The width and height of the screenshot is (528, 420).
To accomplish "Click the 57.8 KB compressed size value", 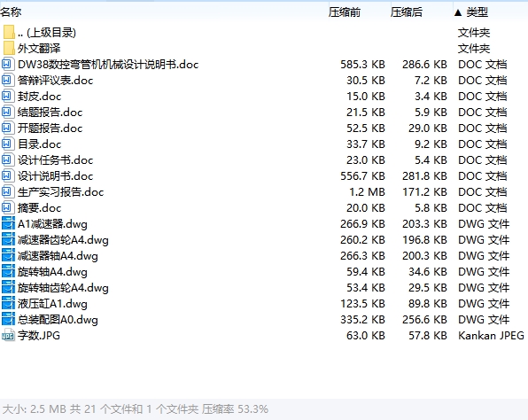I will 427,336.
